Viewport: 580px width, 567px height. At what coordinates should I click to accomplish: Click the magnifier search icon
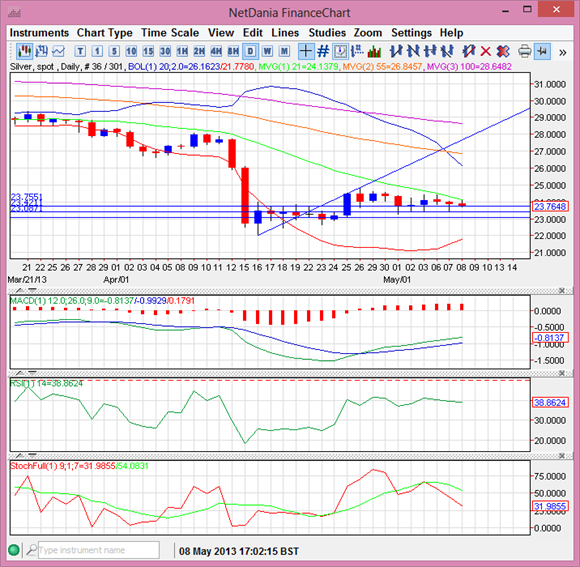coord(32,550)
